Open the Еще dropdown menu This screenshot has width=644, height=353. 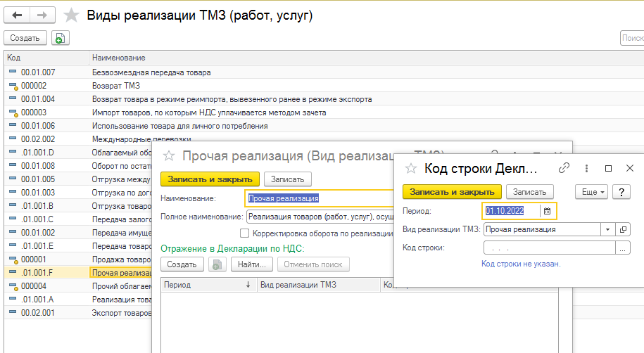(x=591, y=192)
